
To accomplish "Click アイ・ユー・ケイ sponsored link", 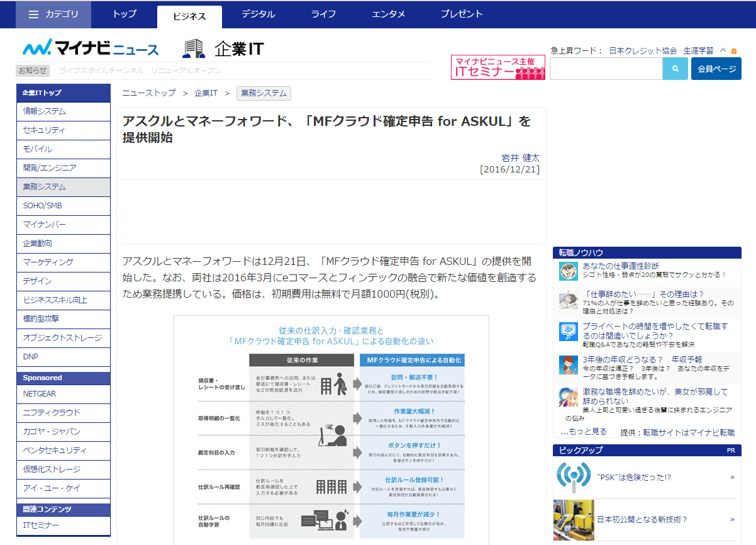I will tap(63, 488).
